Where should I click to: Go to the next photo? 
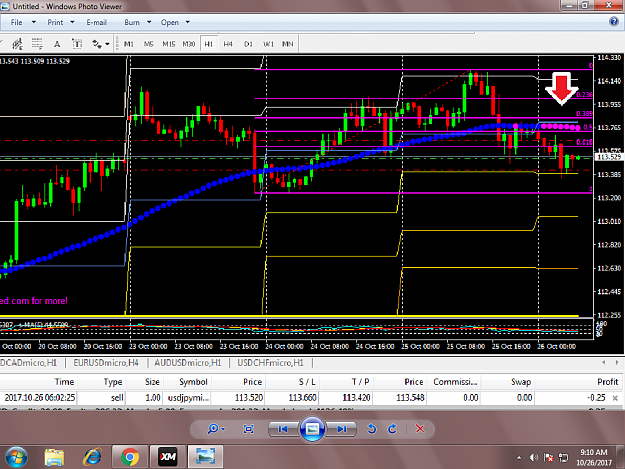[x=341, y=429]
